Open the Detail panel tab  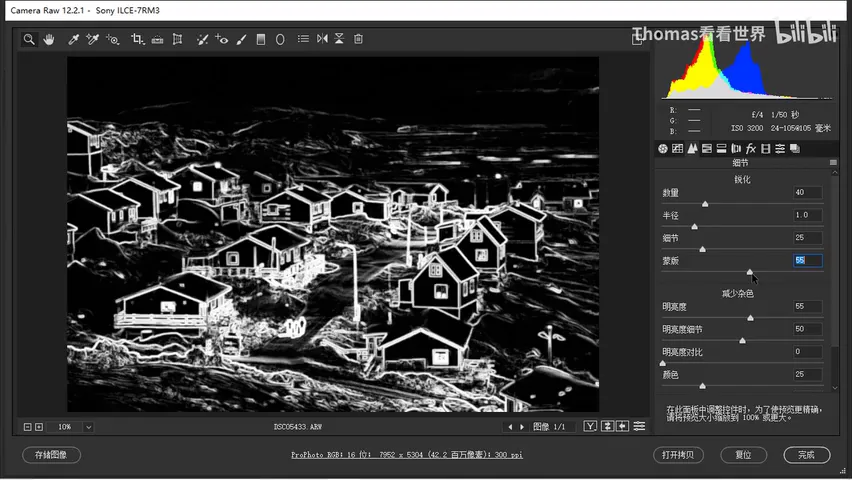pos(692,148)
